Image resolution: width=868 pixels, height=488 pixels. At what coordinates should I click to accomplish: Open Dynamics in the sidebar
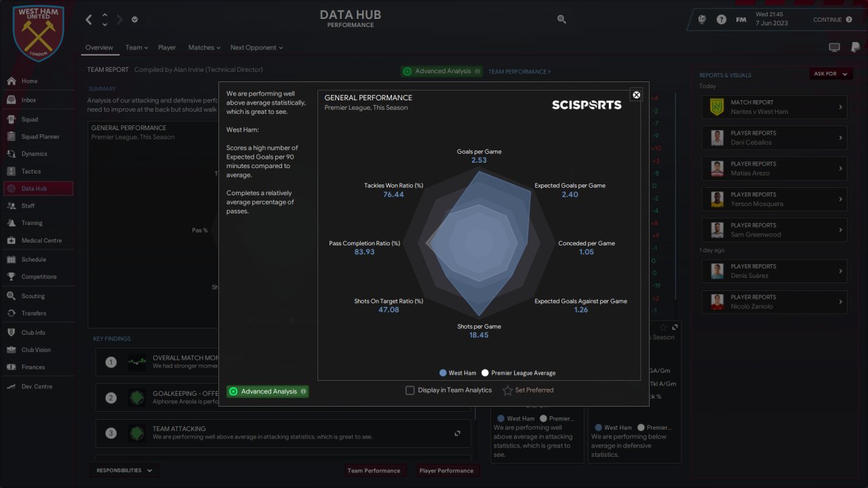pyautogui.click(x=37, y=154)
